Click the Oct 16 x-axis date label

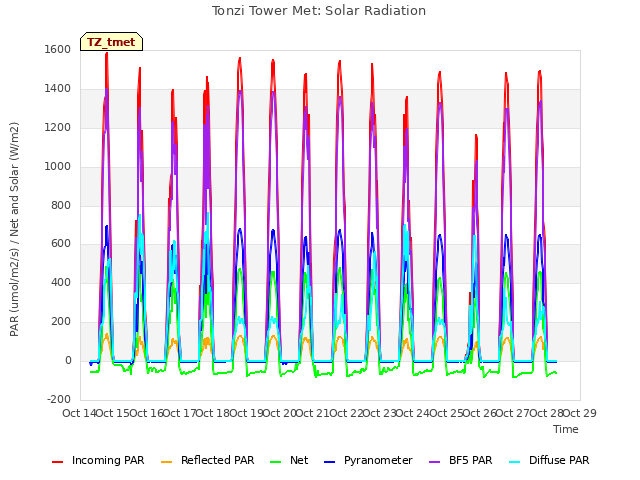click(146, 413)
